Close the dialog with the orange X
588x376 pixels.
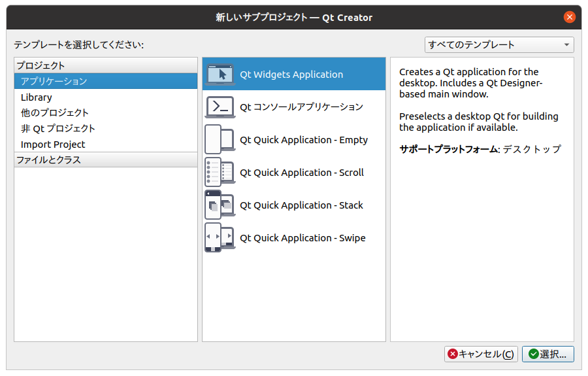tap(569, 17)
